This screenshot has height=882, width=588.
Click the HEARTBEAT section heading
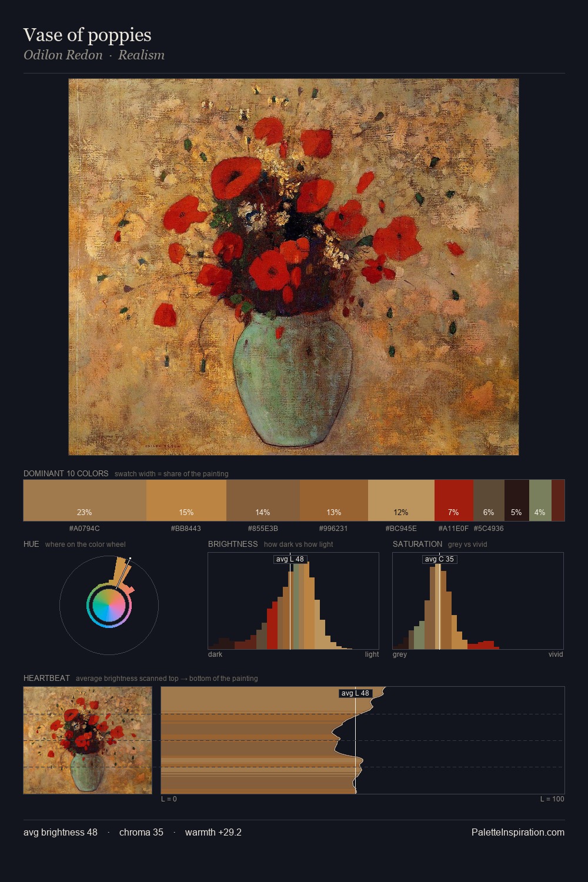pyautogui.click(x=46, y=678)
